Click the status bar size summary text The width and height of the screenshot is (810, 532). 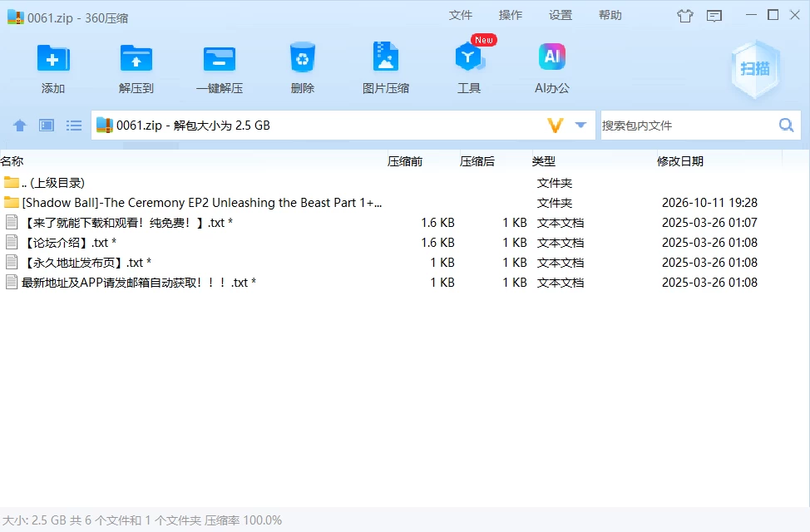(x=142, y=520)
